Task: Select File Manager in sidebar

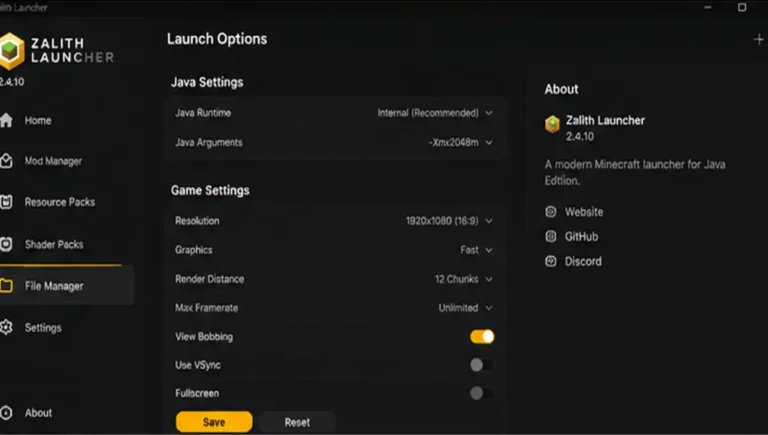Action: (67, 286)
